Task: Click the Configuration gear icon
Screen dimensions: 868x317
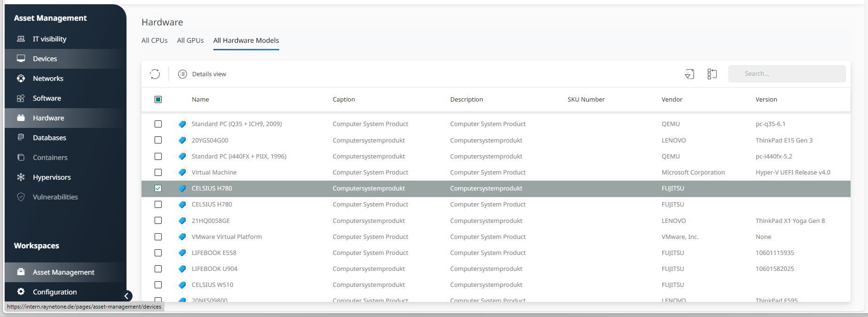Action: pyautogui.click(x=21, y=292)
